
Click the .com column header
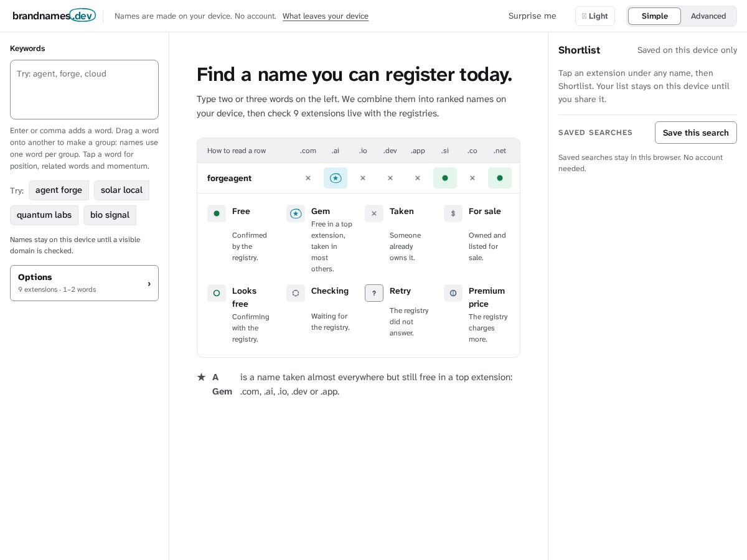click(x=308, y=151)
